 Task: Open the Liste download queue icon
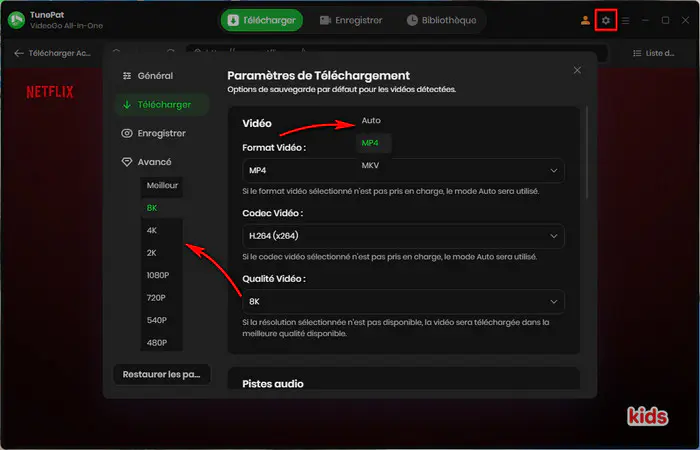coord(637,53)
